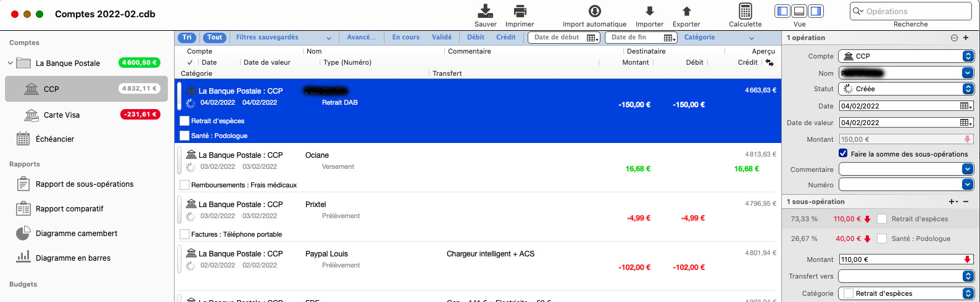
Task: Click red arrow next to 110,00 € sub-operation
Action: tap(867, 219)
